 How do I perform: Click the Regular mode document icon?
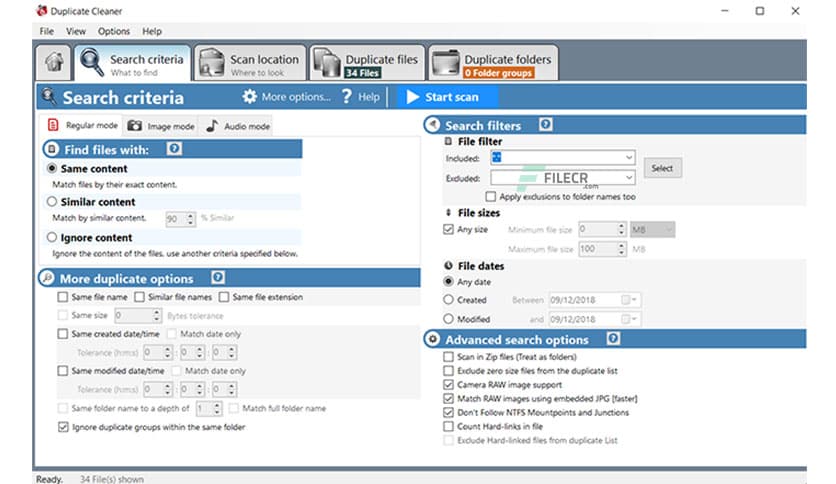[x=53, y=125]
